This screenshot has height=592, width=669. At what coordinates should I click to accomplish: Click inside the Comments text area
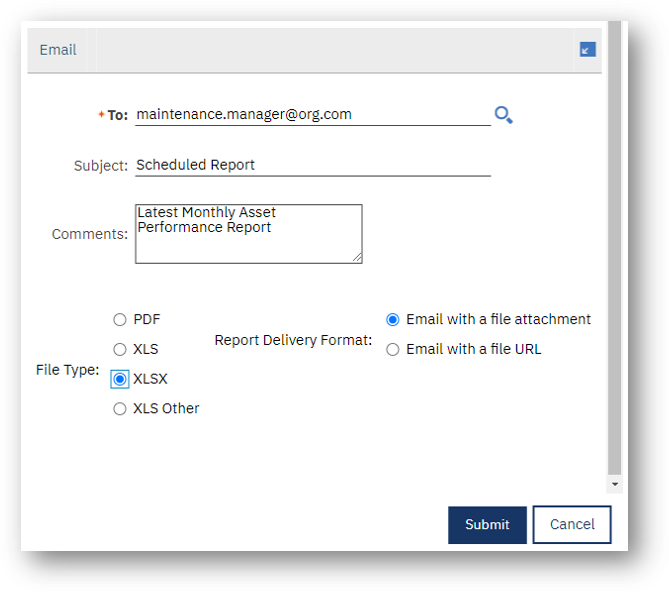click(x=249, y=234)
